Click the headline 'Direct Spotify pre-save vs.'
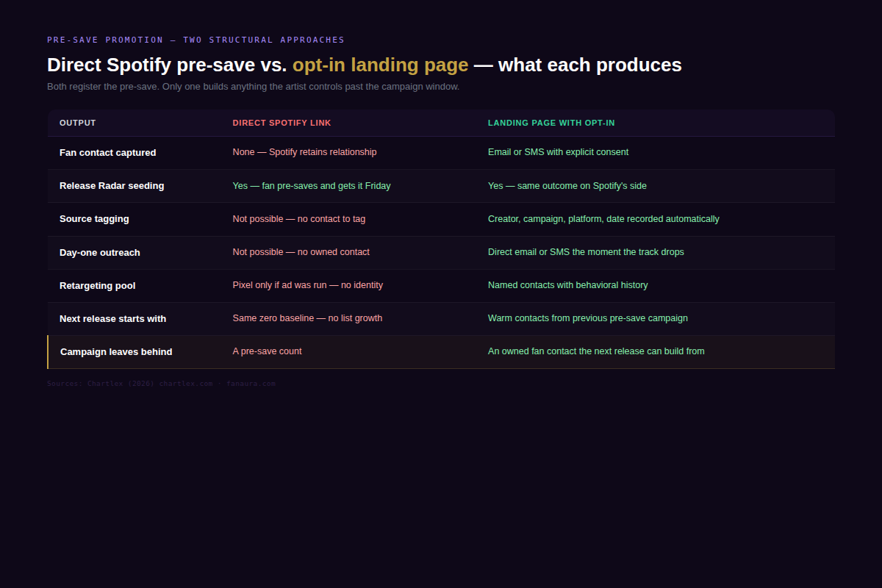The width and height of the screenshot is (882, 588). tap(167, 65)
